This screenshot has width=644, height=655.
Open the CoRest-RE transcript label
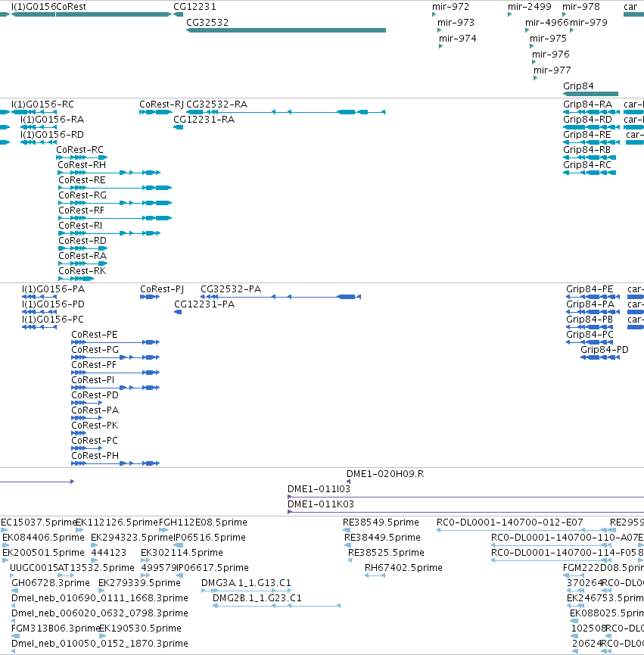click(82, 180)
